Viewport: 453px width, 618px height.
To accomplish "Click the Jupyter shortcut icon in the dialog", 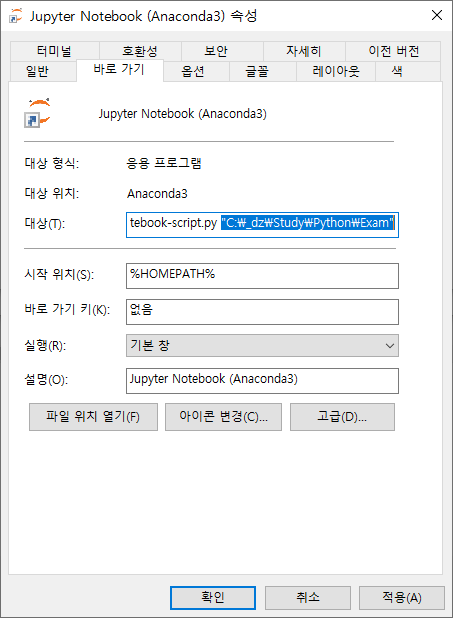I will tap(38, 113).
